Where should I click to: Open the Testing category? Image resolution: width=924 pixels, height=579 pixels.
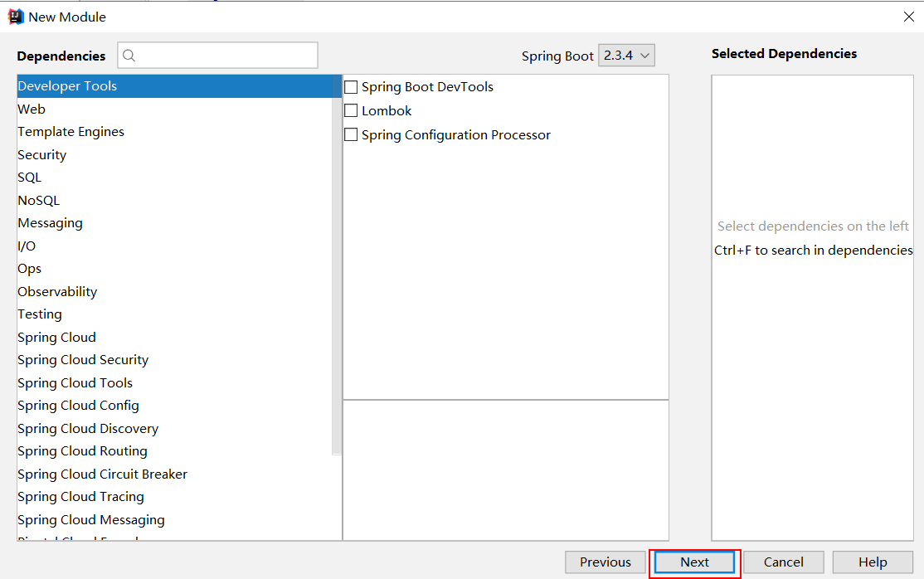tap(176, 314)
